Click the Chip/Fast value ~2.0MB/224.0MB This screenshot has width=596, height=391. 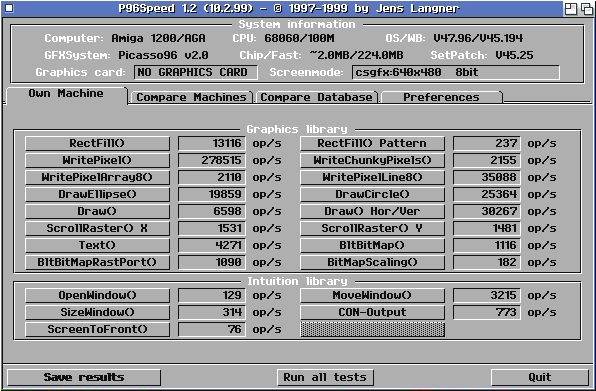356,55
